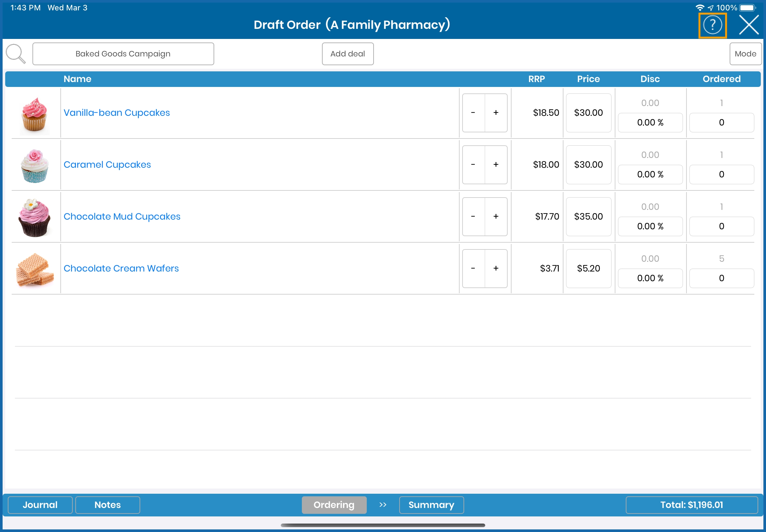766x532 pixels.
Task: Open the help question mark icon
Action: click(x=712, y=25)
